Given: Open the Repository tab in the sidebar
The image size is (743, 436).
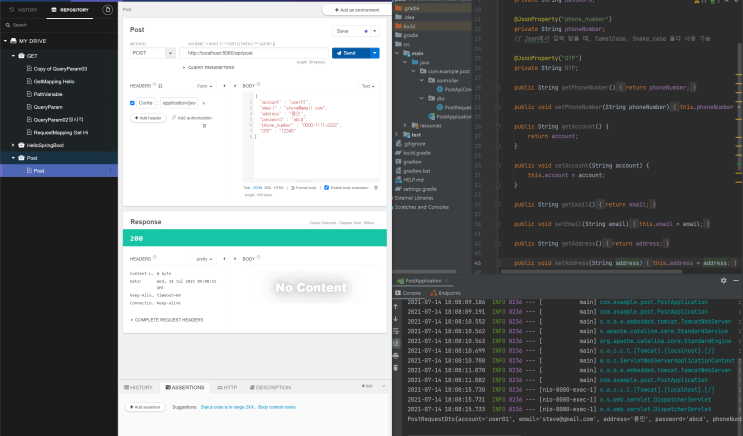Looking at the screenshot, I should coord(70,9).
